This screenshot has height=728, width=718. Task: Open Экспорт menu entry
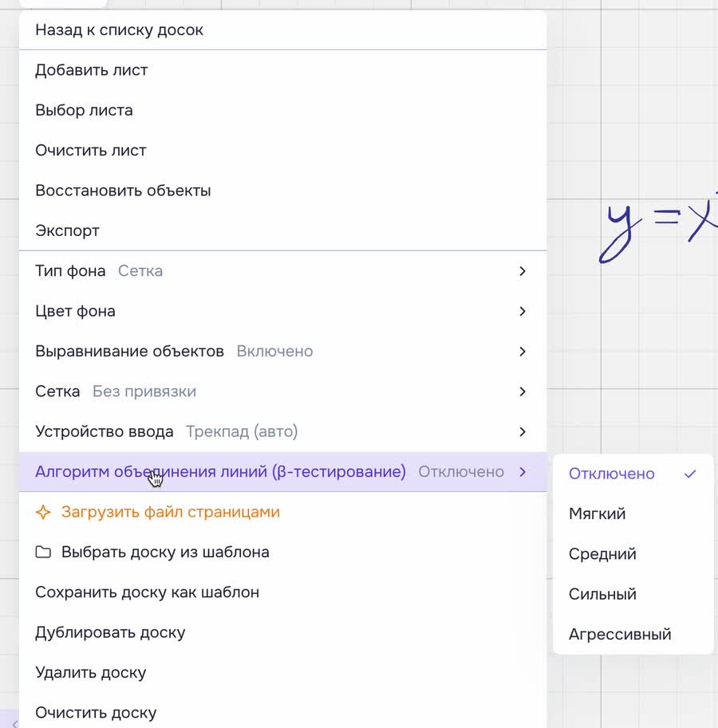[283, 230]
